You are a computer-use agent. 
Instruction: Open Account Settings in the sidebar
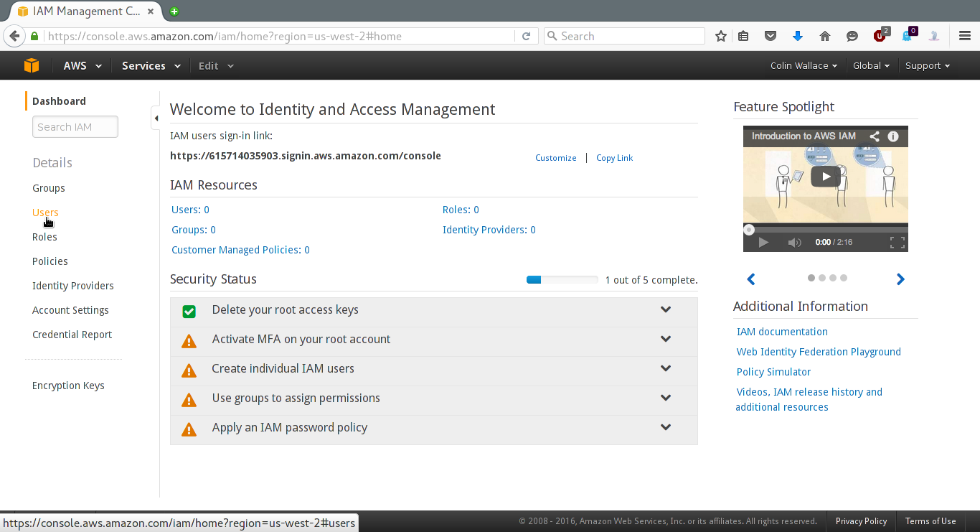pyautogui.click(x=70, y=310)
